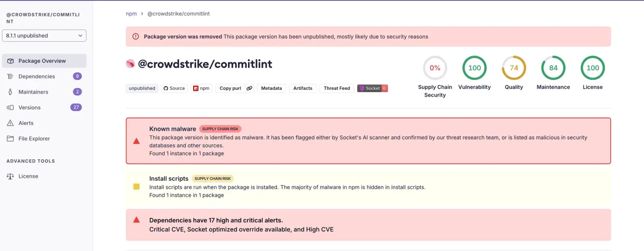Click the removed-package warning circle icon

[x=136, y=36]
